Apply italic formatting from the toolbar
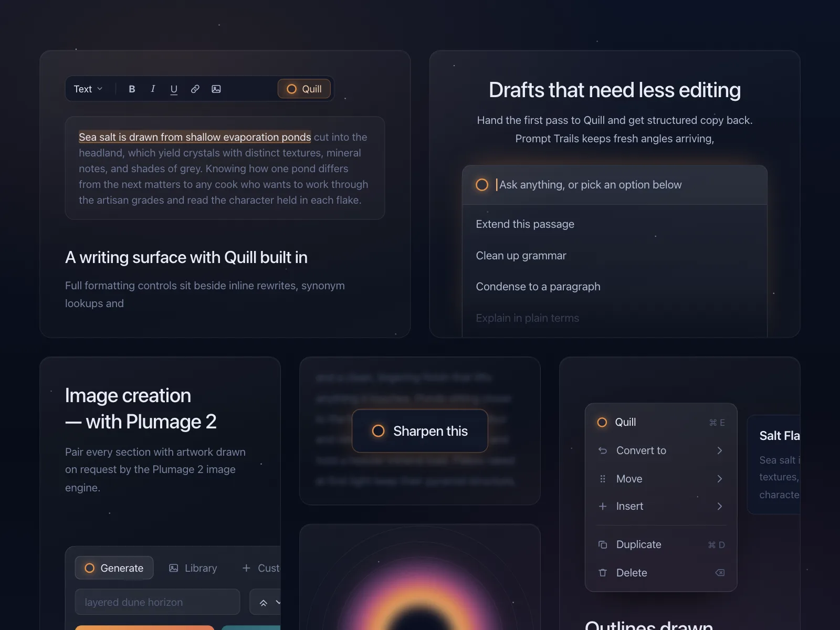 153,89
